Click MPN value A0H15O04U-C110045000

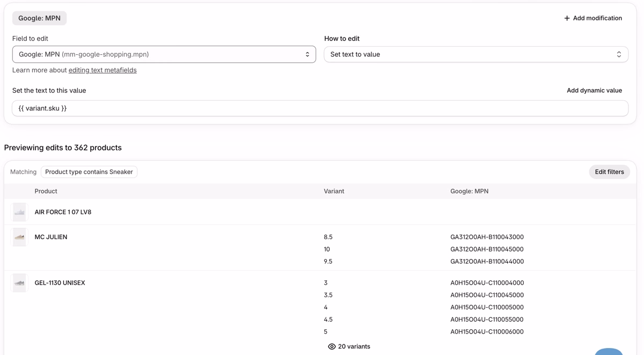pyautogui.click(x=487, y=295)
